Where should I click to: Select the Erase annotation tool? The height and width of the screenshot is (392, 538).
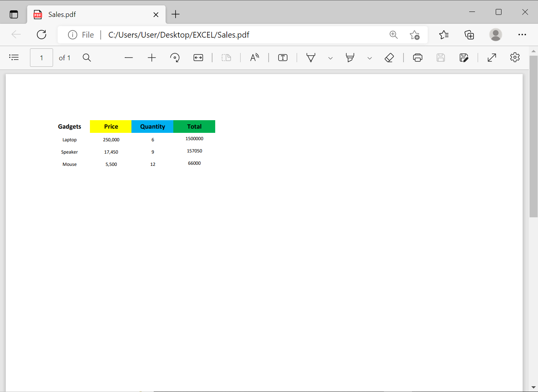(389, 58)
